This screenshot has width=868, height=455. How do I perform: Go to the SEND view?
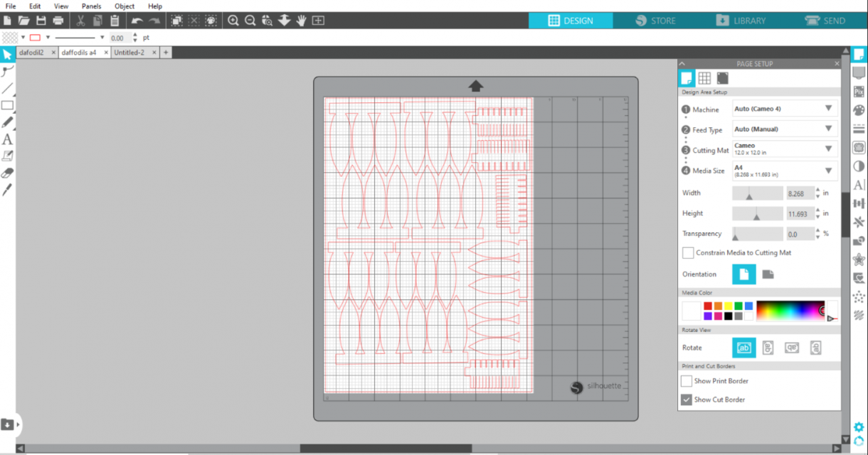[825, 21]
